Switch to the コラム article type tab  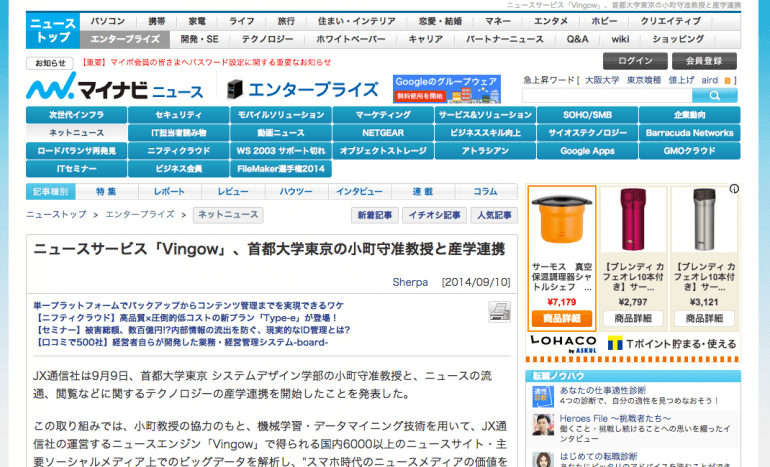(x=486, y=192)
